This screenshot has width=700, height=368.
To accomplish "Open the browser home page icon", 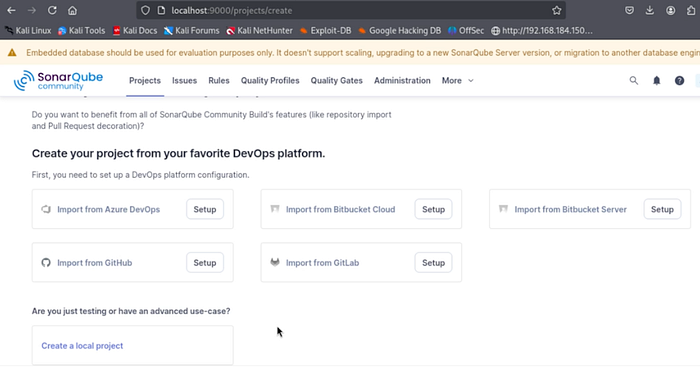I will click(72, 10).
